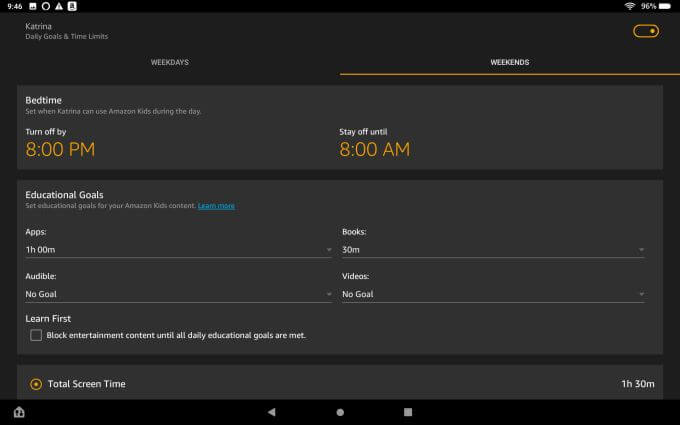Open the Audible goal dropdown
The image size is (680, 425).
coord(179,294)
